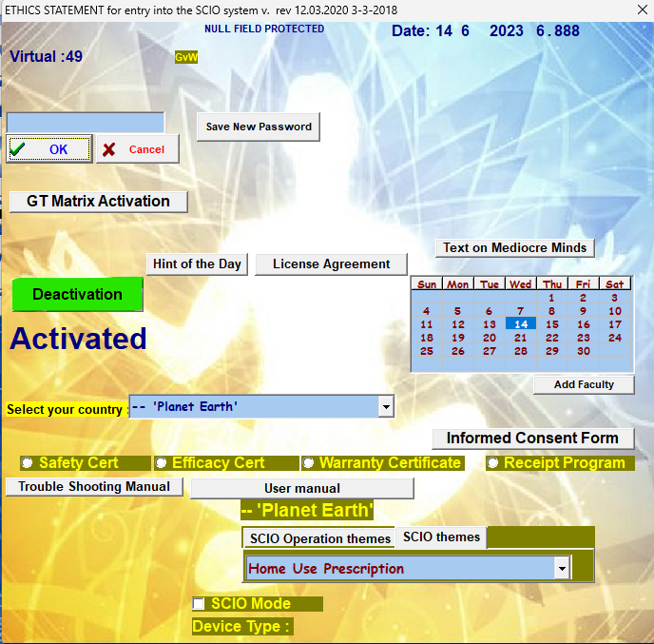654x644 pixels.
Task: Switch to the SCIO Operation themes tab
Action: [x=320, y=538]
